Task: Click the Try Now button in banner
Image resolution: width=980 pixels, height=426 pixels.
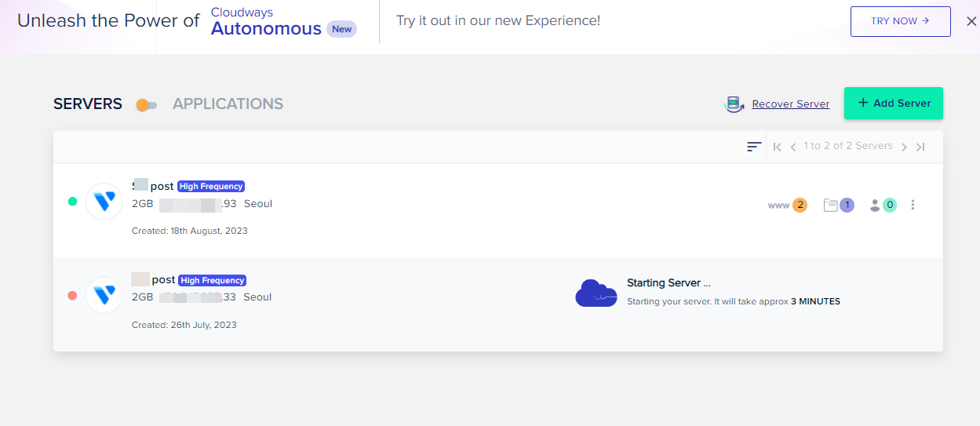Action: (x=900, y=21)
